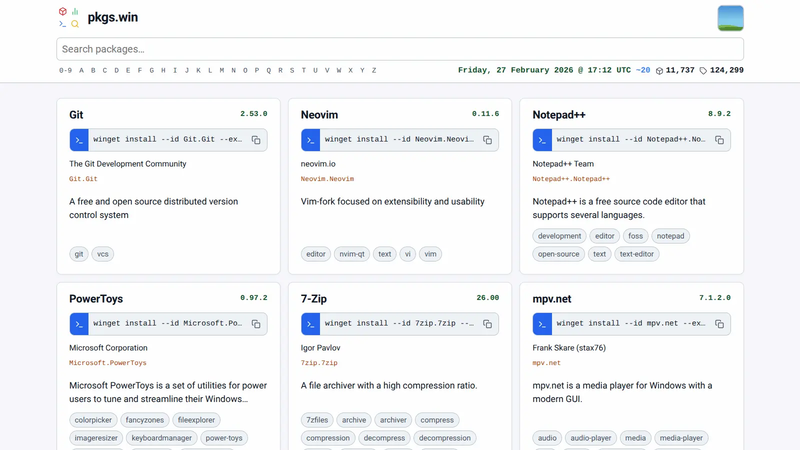
Task: Select the 'git' tag on Git card
Action: point(79,254)
